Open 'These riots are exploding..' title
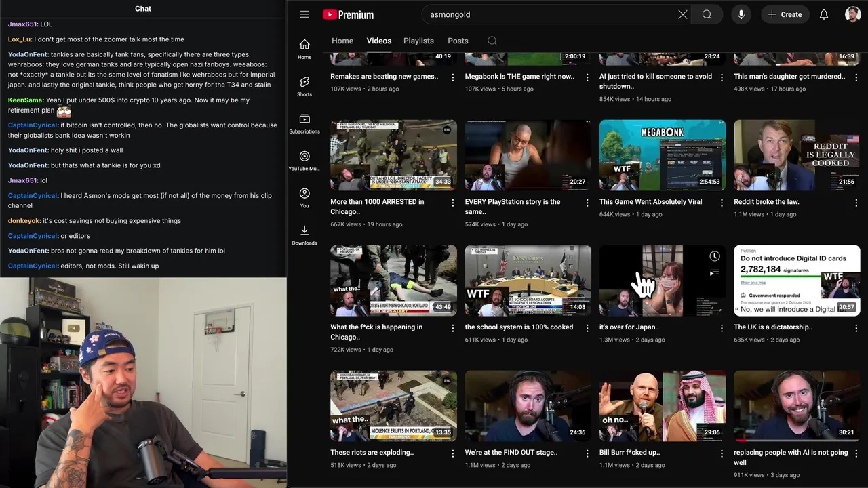The height and width of the screenshot is (488, 868). (x=372, y=453)
